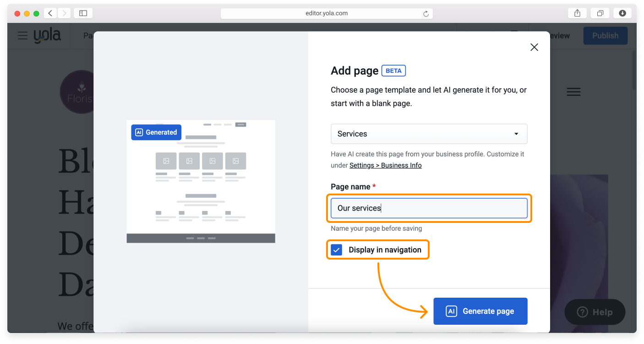Viewport: 644px width, 344px height.
Task: Toggle Safari sidebar panel
Action: (83, 13)
